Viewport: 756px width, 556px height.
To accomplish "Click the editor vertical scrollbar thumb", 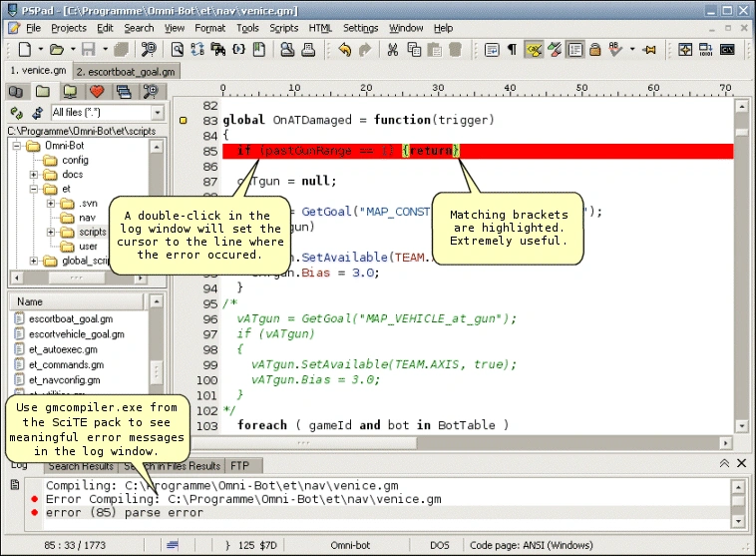I will pos(741,133).
